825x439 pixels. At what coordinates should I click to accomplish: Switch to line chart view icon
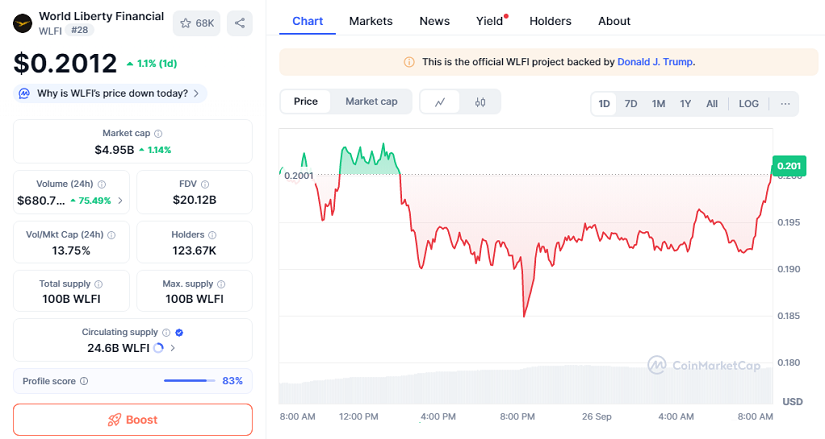(440, 102)
